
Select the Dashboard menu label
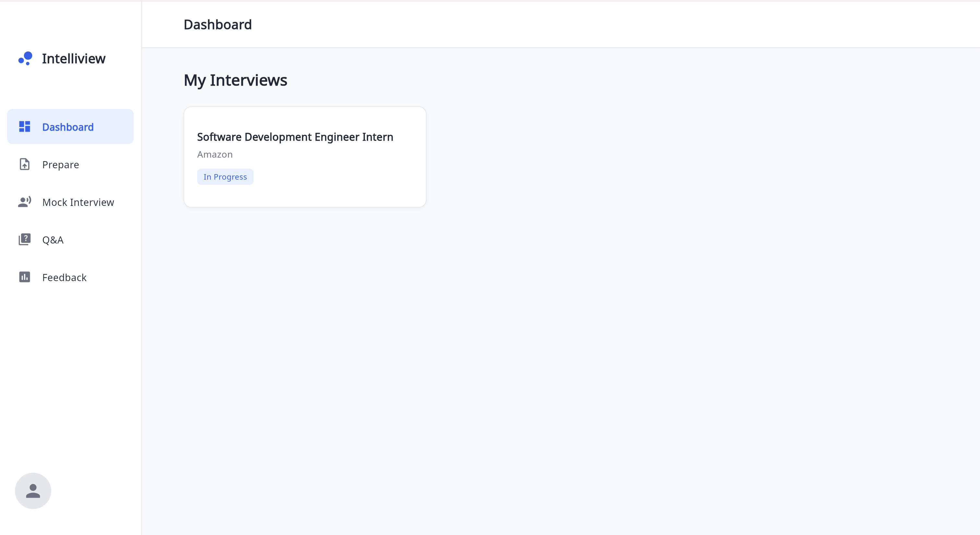pyautogui.click(x=68, y=127)
